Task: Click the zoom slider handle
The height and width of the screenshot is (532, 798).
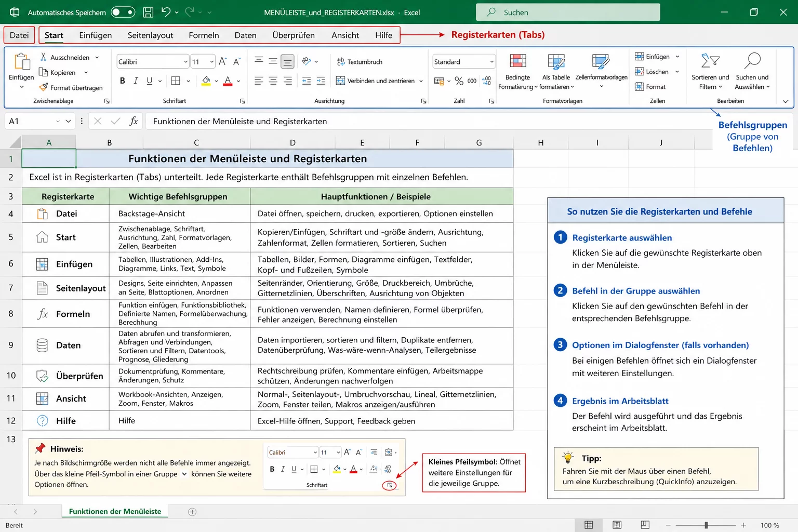Action: click(706, 525)
